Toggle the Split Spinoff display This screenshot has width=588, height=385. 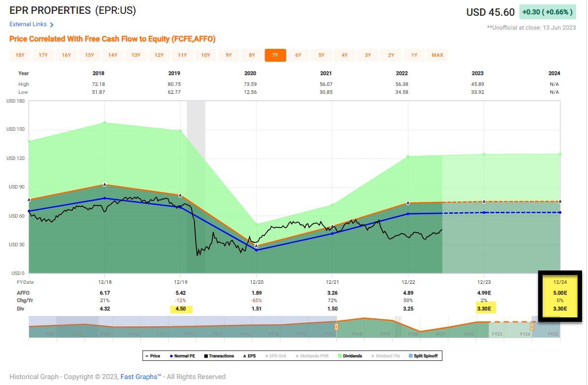pos(410,356)
